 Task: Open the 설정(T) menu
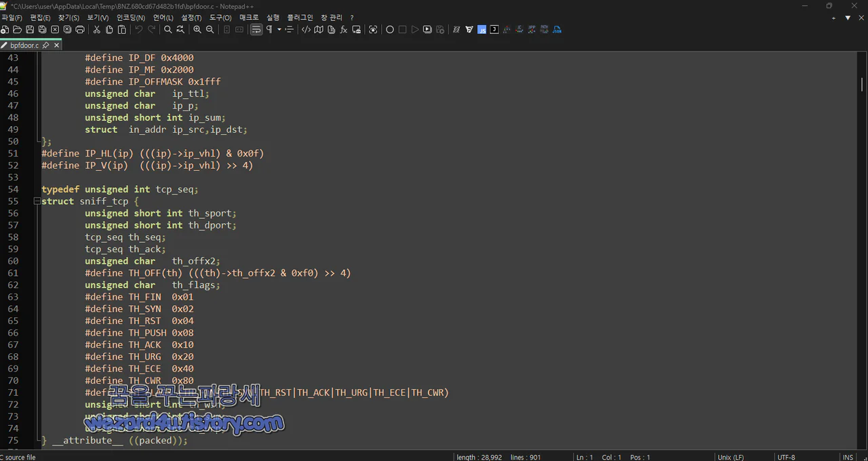pos(191,18)
